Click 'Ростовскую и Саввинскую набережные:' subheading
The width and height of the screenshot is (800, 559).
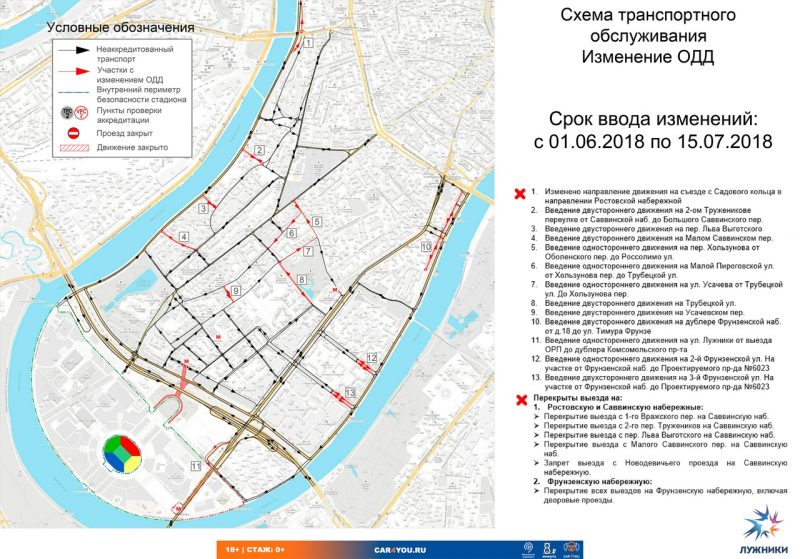click(x=626, y=407)
